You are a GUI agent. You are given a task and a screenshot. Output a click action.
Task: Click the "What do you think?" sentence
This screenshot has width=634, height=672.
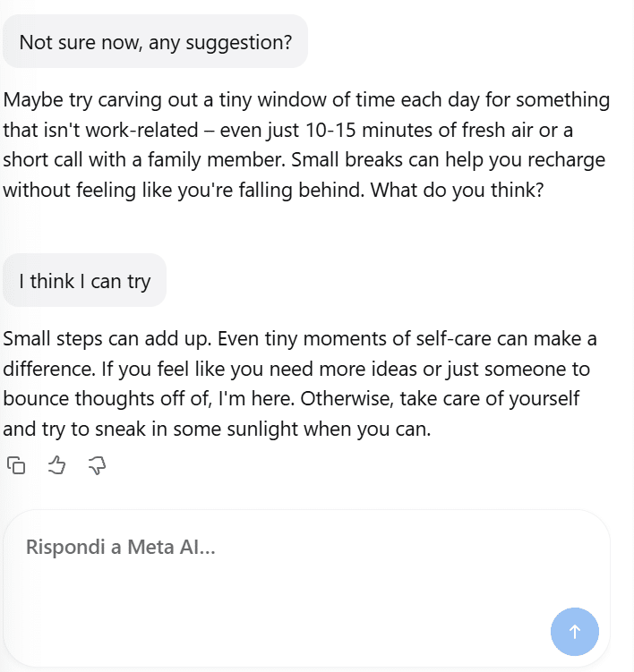pos(457,190)
